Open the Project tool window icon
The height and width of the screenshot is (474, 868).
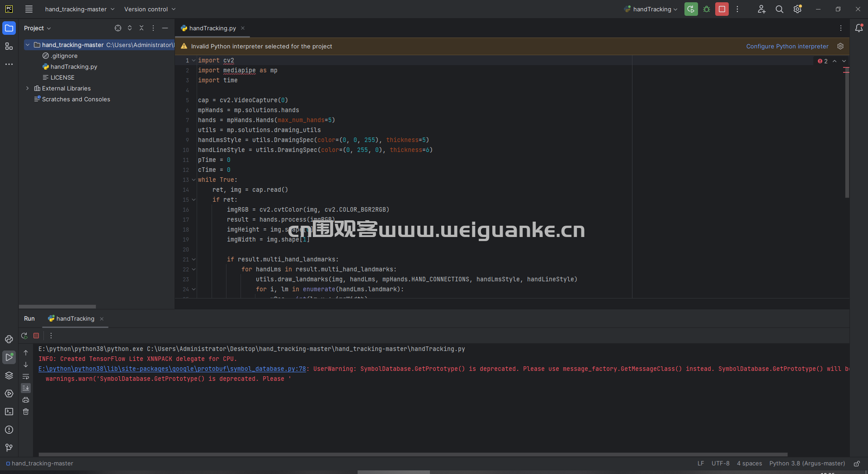(9, 28)
